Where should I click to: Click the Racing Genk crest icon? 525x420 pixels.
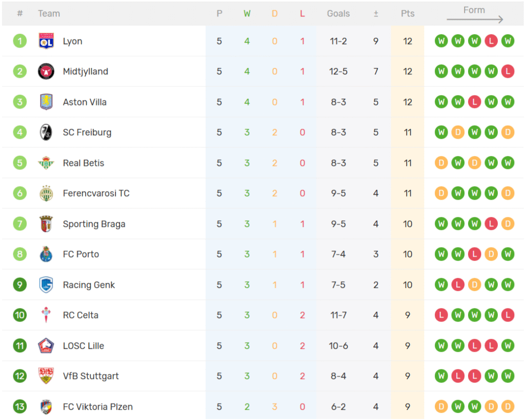pos(46,285)
